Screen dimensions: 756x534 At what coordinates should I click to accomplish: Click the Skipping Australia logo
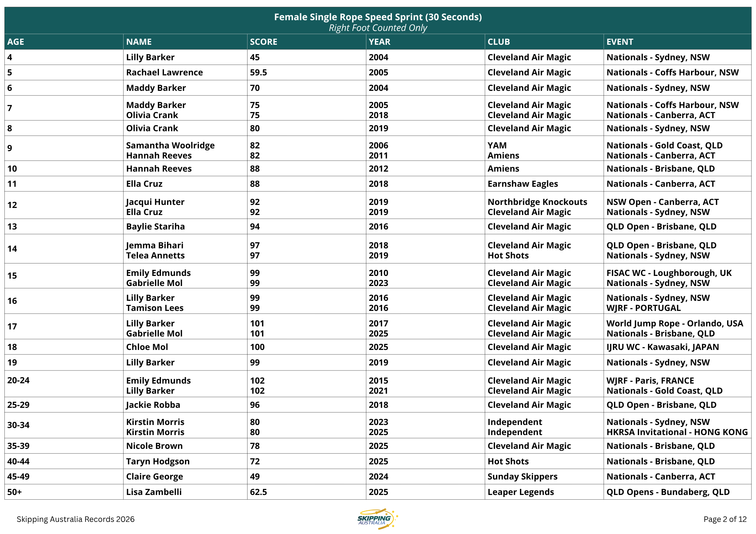coord(378,519)
